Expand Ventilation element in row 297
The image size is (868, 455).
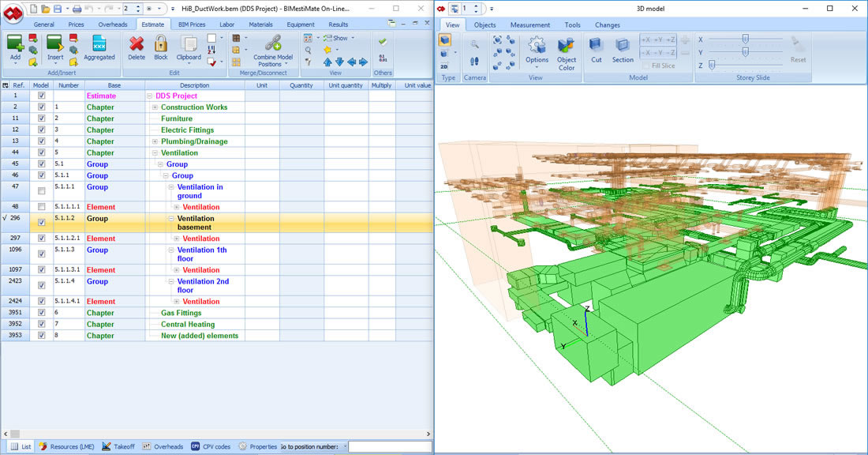(x=177, y=239)
